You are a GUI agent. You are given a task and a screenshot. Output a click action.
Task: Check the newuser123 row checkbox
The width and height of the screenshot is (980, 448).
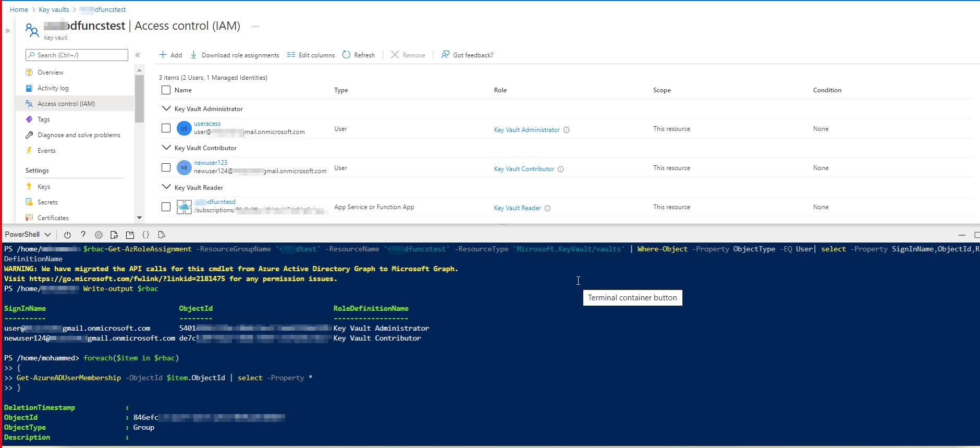166,167
